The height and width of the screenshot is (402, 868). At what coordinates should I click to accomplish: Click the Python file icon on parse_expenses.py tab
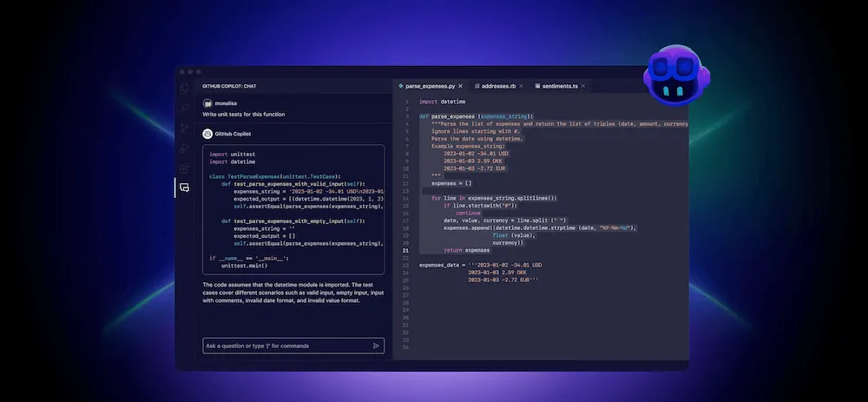[x=401, y=86]
